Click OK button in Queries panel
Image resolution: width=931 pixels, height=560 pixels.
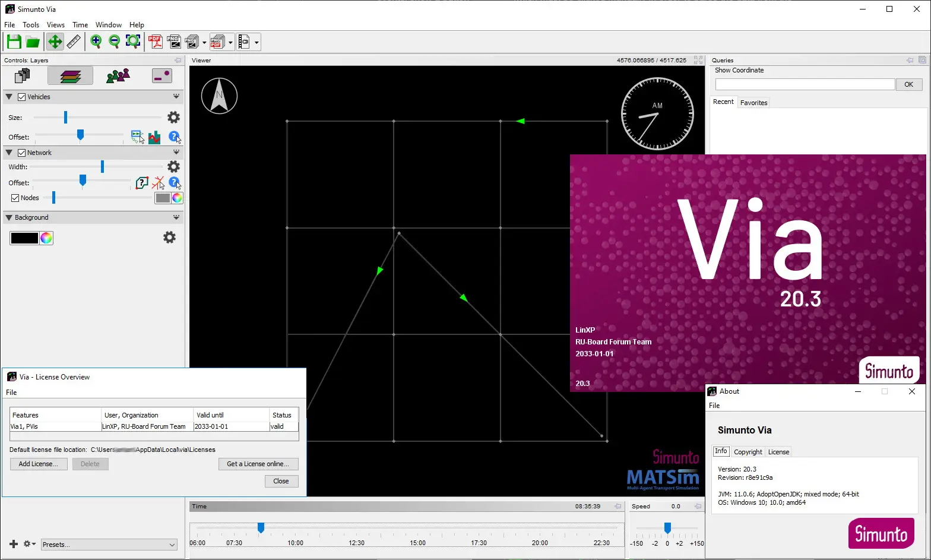point(908,84)
